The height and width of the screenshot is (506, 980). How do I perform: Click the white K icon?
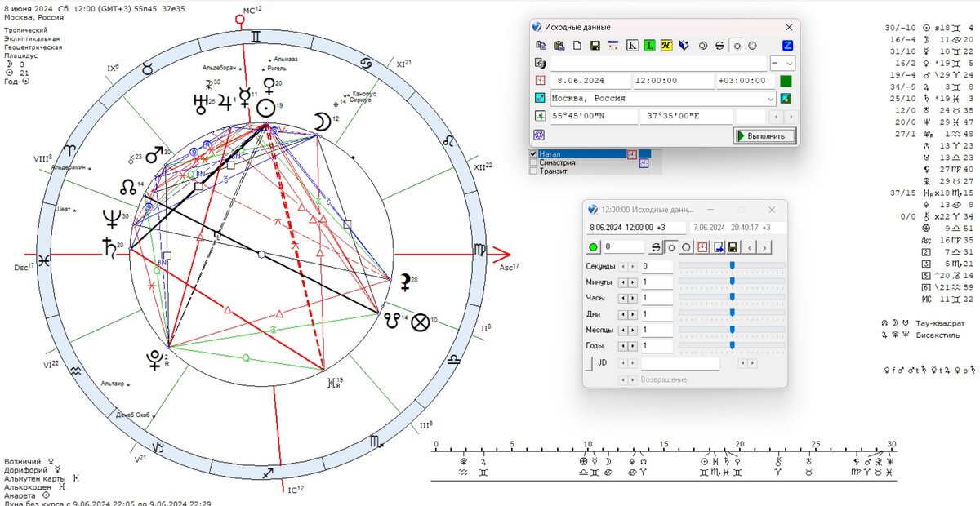click(x=632, y=46)
